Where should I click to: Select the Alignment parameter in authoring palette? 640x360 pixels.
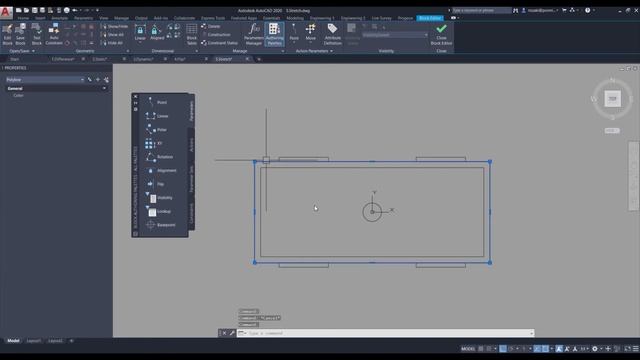coord(161,170)
